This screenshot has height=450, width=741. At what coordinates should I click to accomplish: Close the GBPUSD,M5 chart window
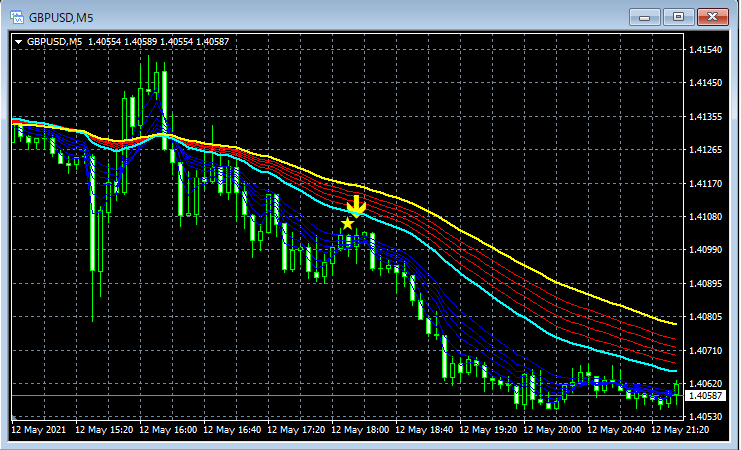(x=712, y=17)
